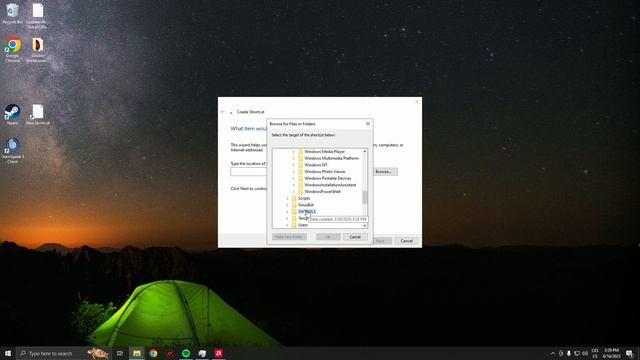Click Cancel in Create Shortcut wizard

(407, 241)
